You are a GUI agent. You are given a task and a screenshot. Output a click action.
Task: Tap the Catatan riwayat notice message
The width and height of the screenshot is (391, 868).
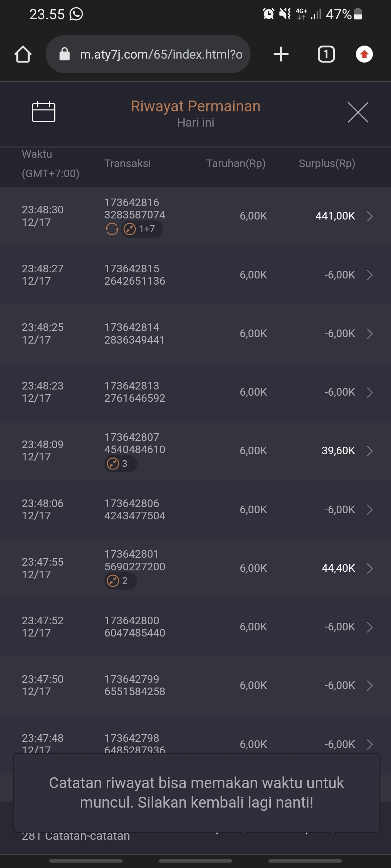pos(197,792)
